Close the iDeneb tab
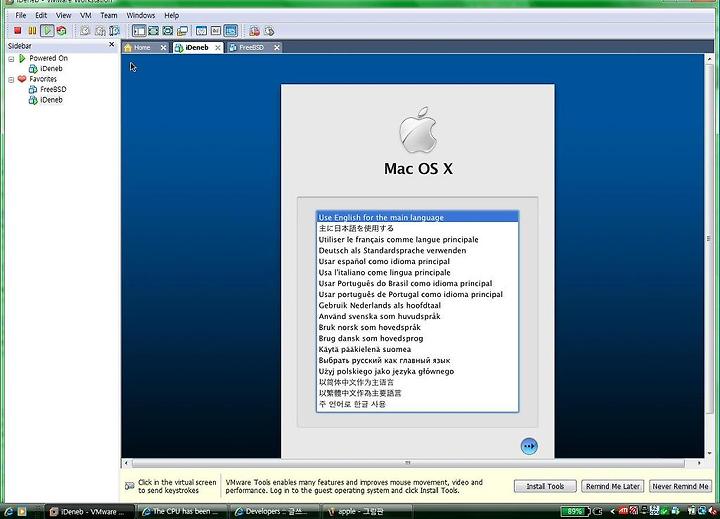 pyautogui.click(x=218, y=47)
